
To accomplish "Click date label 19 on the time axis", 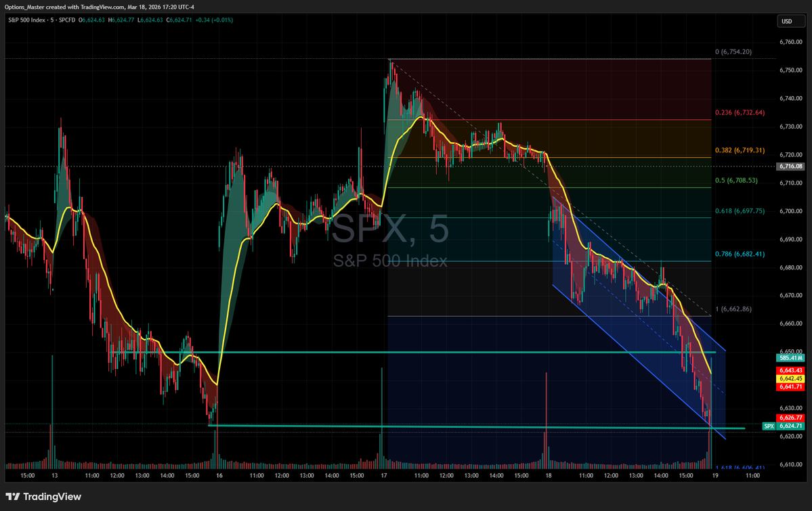I will pyautogui.click(x=715, y=475).
